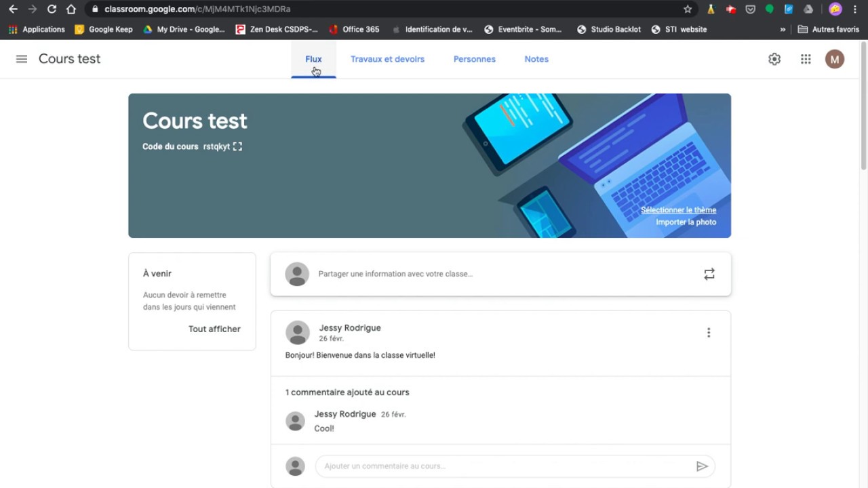
Task: Open the STI website bookmark
Action: click(679, 30)
